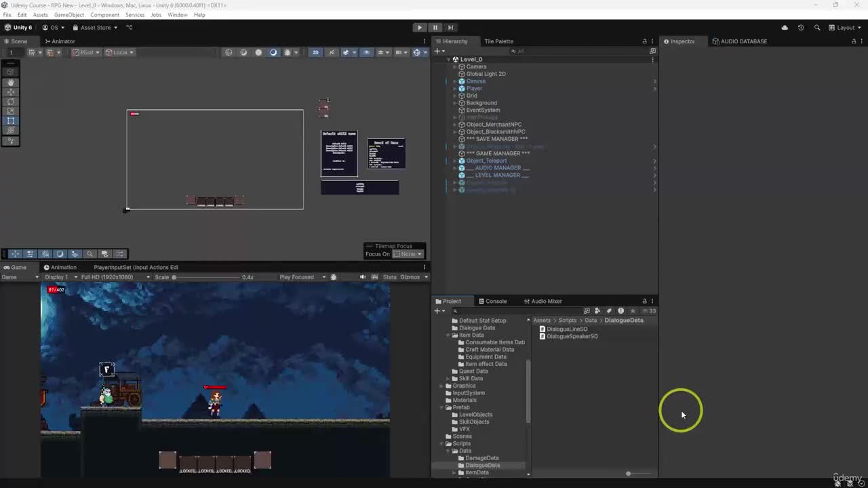Click the Game view Scale slider
Image resolution: width=868 pixels, height=488 pixels.
pyautogui.click(x=207, y=277)
